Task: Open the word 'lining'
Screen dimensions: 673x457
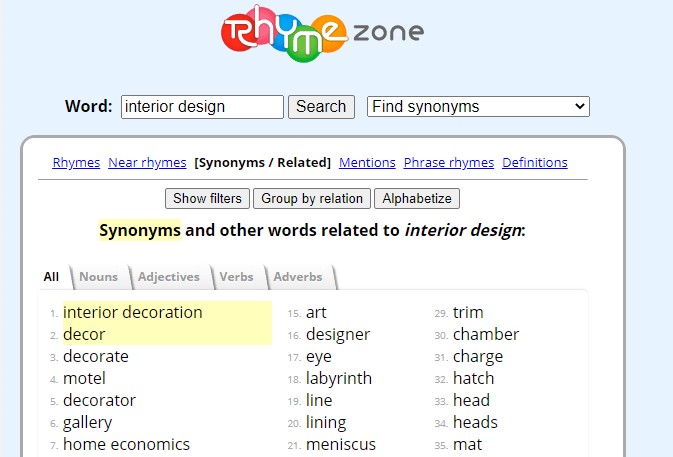Action: 326,423
